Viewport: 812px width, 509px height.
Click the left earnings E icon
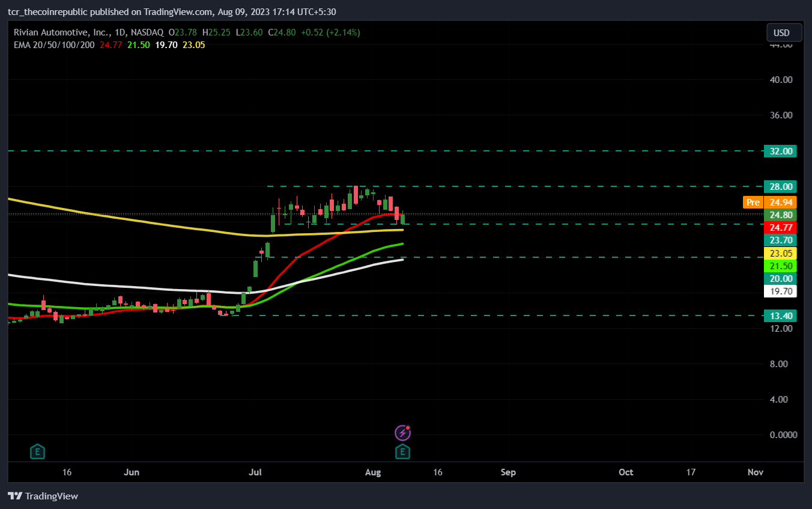coord(38,451)
